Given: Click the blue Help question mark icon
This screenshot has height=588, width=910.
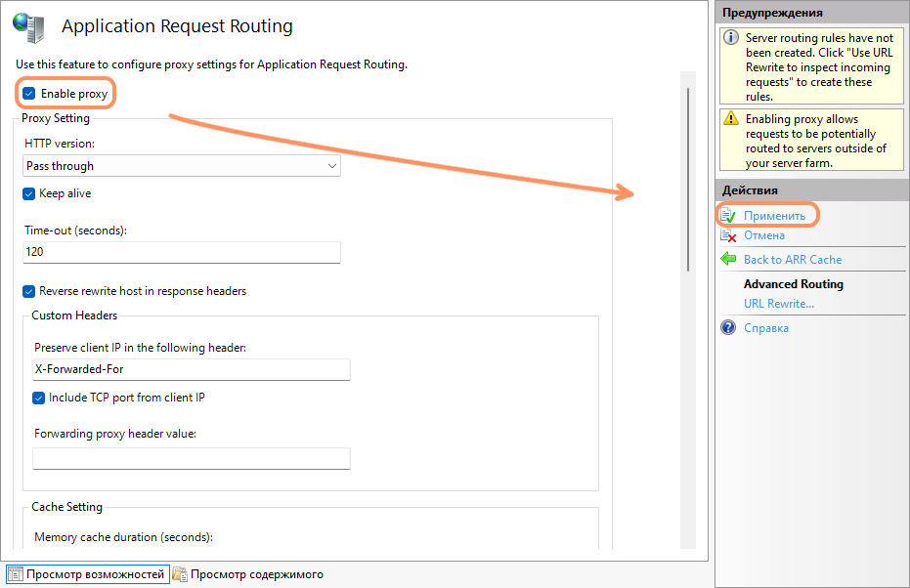Looking at the screenshot, I should click(728, 328).
